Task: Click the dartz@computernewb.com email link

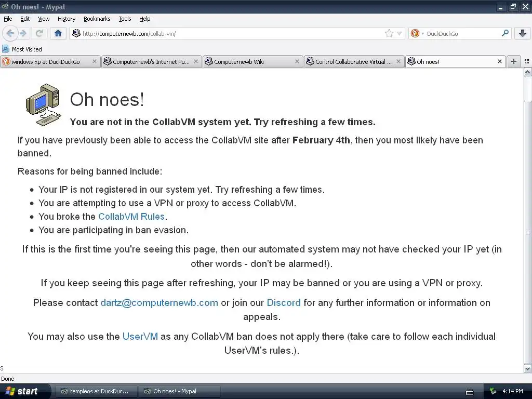Action: tap(159, 303)
